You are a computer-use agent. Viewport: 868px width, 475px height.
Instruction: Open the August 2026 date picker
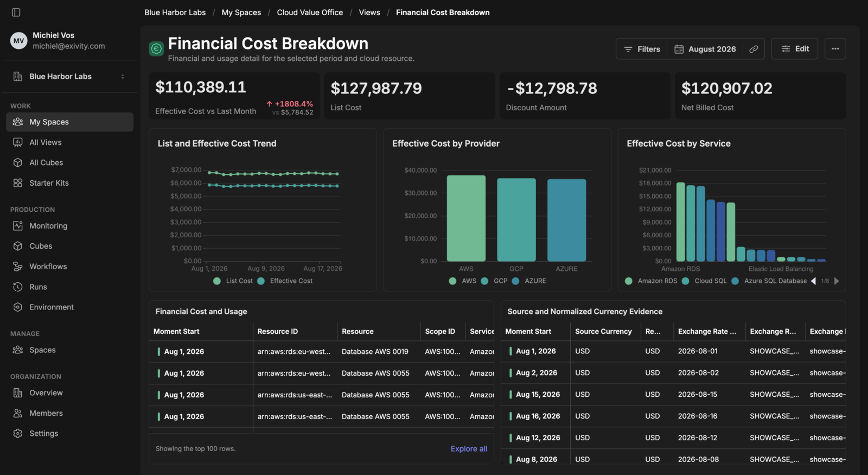705,49
